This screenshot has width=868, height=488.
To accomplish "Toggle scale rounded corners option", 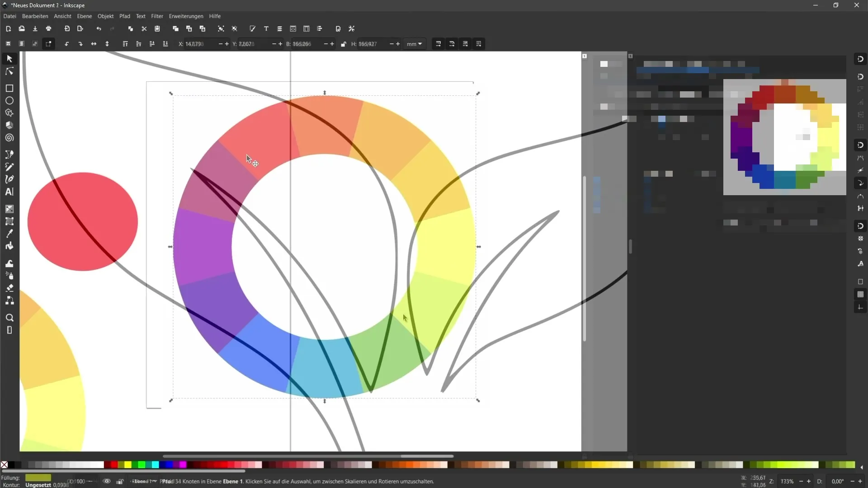I will [x=452, y=44].
